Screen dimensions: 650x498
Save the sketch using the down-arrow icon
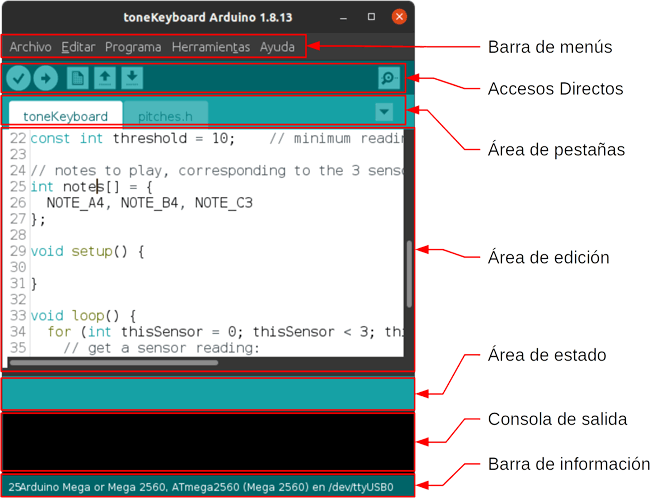132,78
